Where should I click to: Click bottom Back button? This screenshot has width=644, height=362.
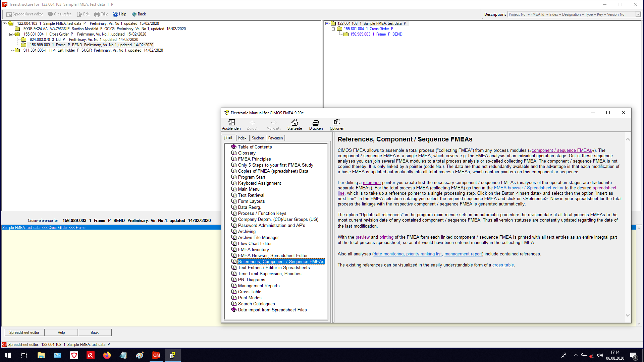click(x=95, y=333)
